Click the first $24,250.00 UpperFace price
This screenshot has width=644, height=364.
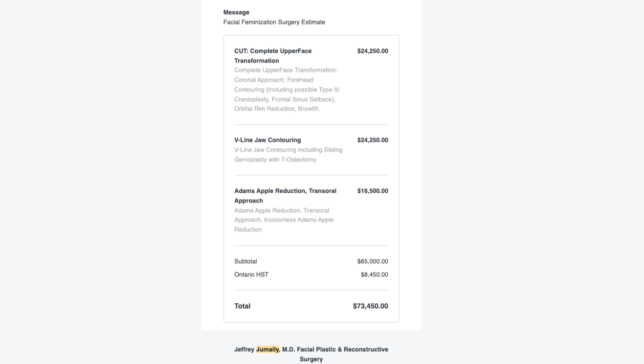click(373, 51)
